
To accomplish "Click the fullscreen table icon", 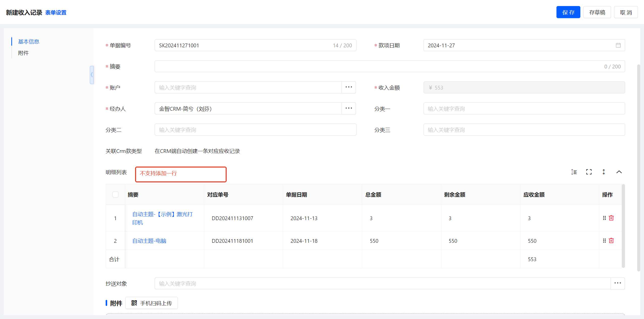I will 589,172.
